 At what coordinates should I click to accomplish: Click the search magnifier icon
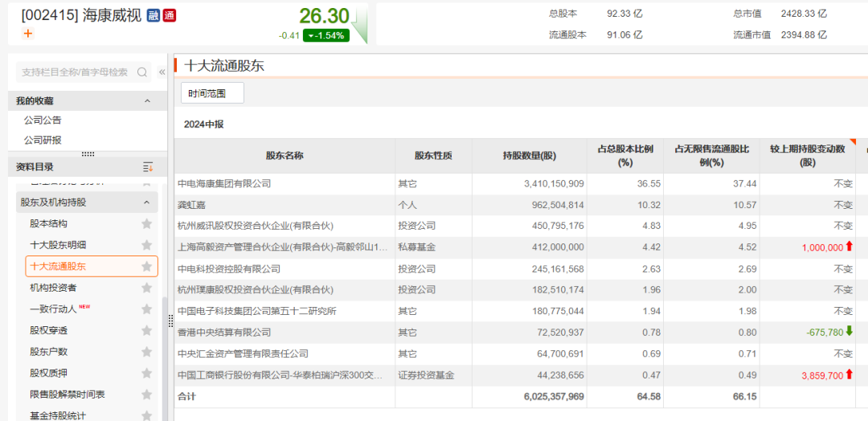(142, 72)
